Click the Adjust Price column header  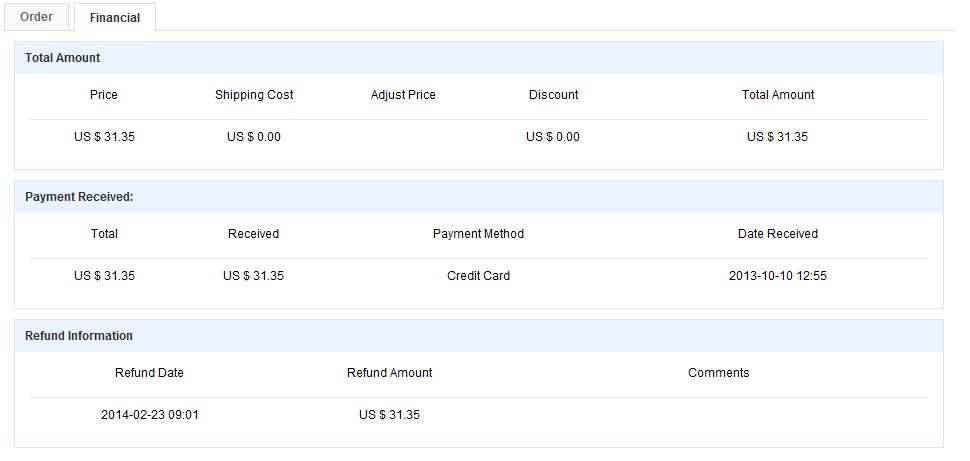click(x=403, y=95)
